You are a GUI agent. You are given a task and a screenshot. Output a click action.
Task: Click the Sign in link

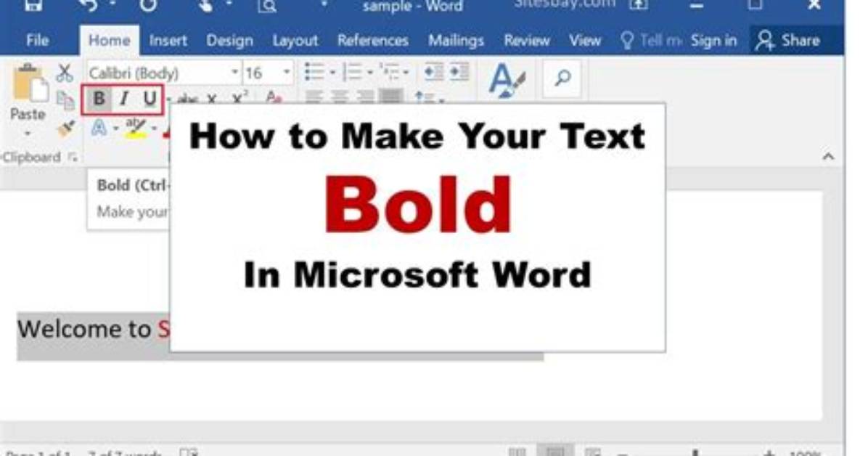713,41
